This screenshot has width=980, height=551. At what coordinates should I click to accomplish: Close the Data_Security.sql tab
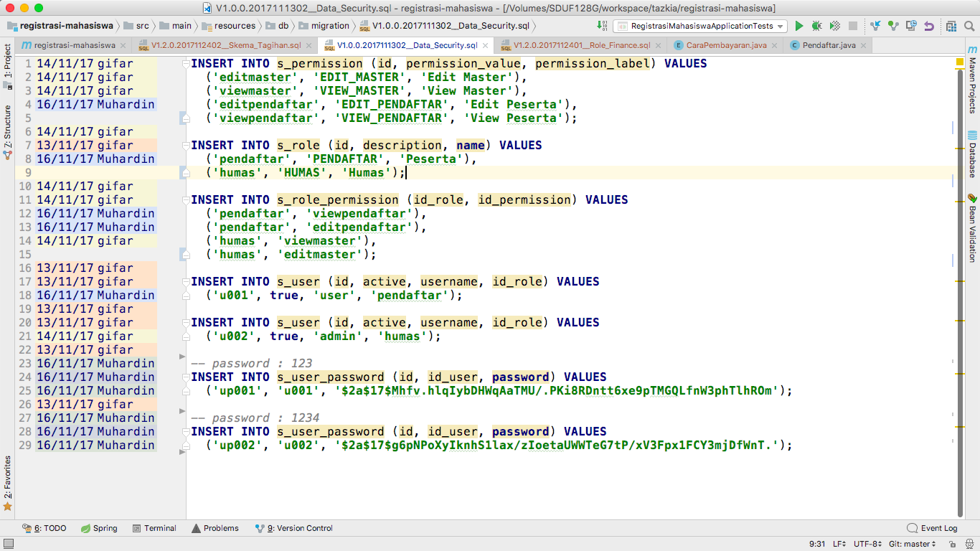[x=484, y=45]
